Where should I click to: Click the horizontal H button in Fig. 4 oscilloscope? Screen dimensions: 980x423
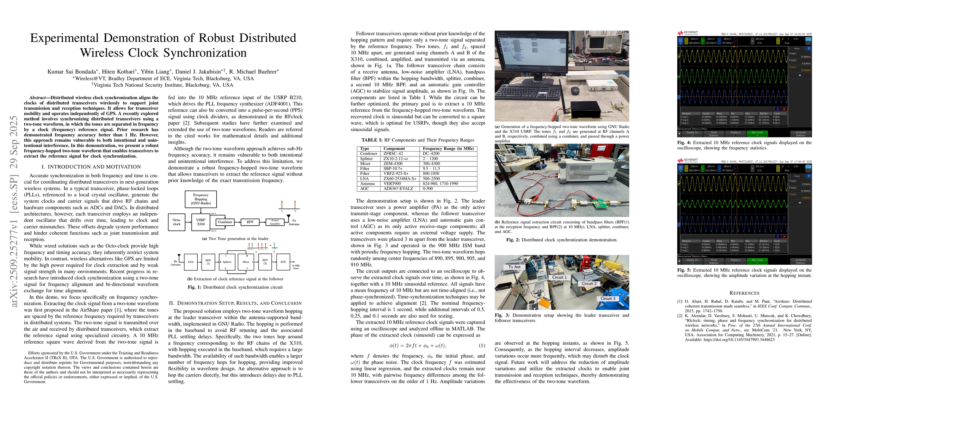click(x=752, y=41)
